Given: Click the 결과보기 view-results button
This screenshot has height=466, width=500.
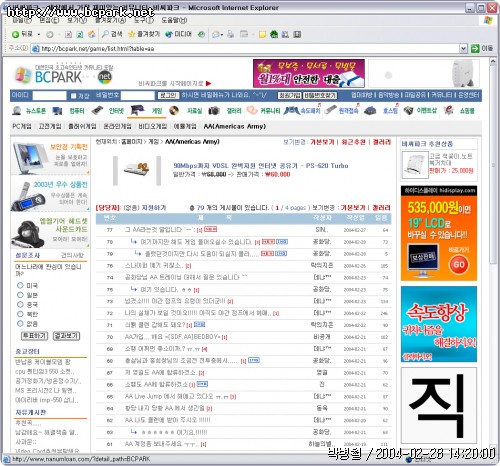Looking at the screenshot, I should [x=67, y=336].
